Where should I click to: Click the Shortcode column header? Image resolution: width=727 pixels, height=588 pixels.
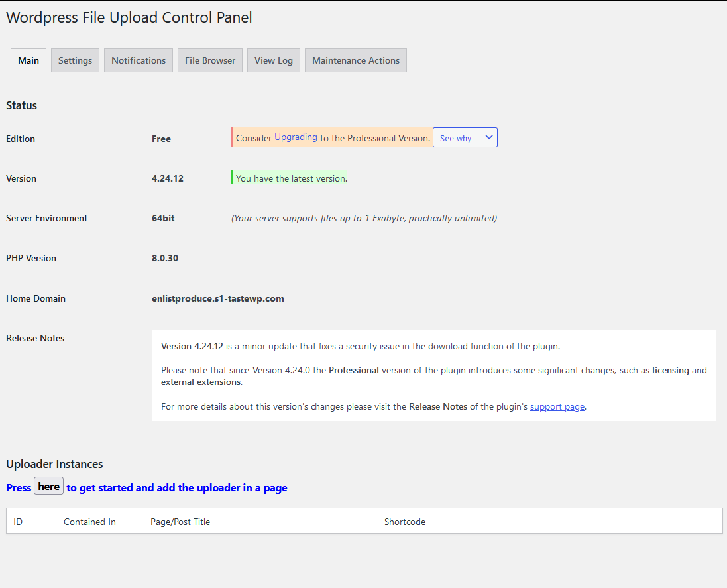(405, 522)
